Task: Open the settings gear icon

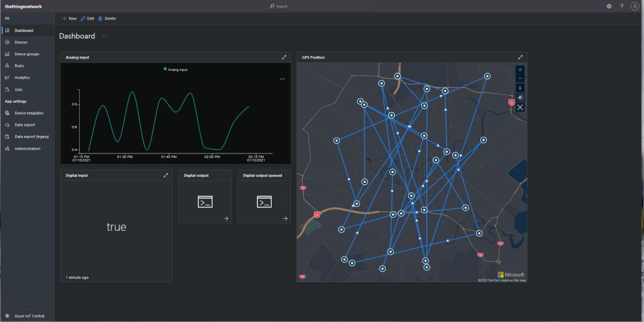Action: click(x=609, y=6)
